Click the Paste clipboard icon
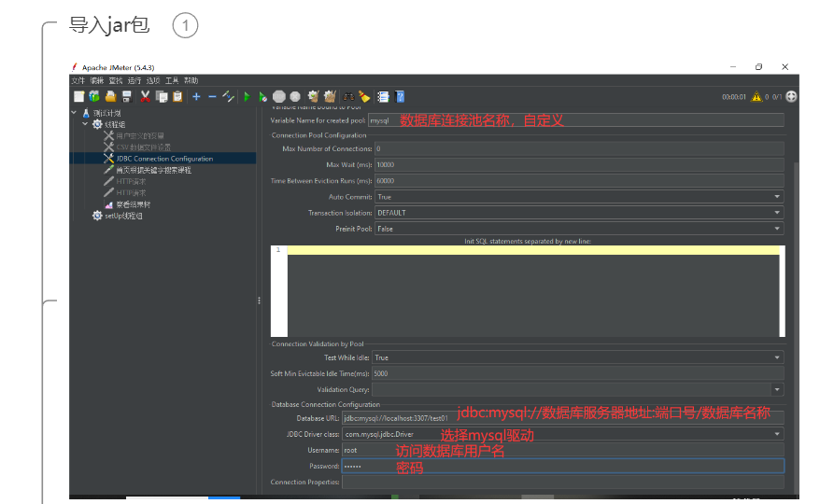This screenshot has width=834, height=504. click(x=177, y=96)
